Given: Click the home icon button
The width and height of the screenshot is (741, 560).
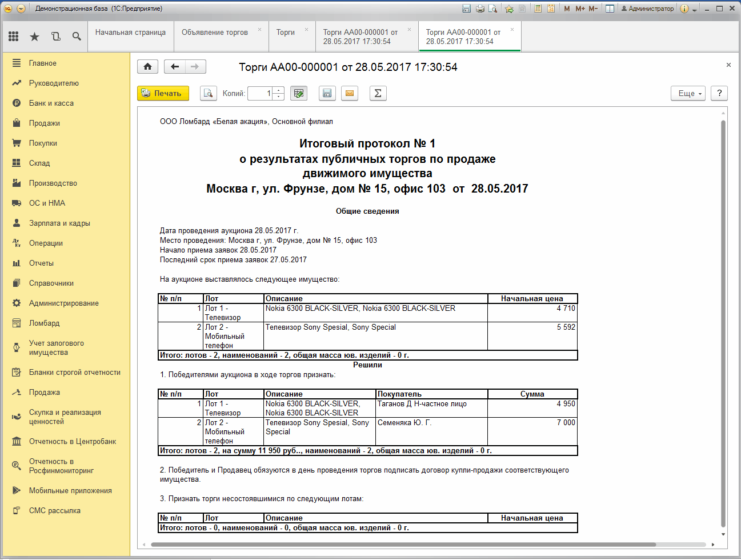Looking at the screenshot, I should (x=147, y=67).
